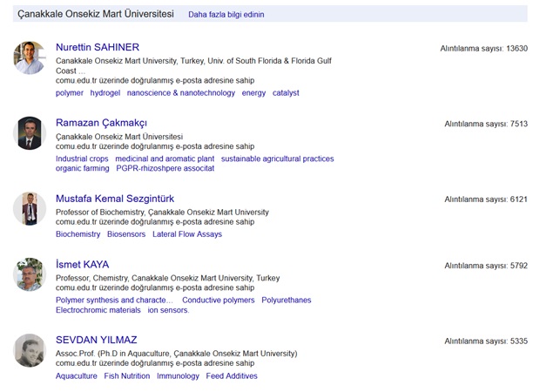Open SEVDAN YILMAZ name link
This screenshot has height=392, width=540.
97,340
